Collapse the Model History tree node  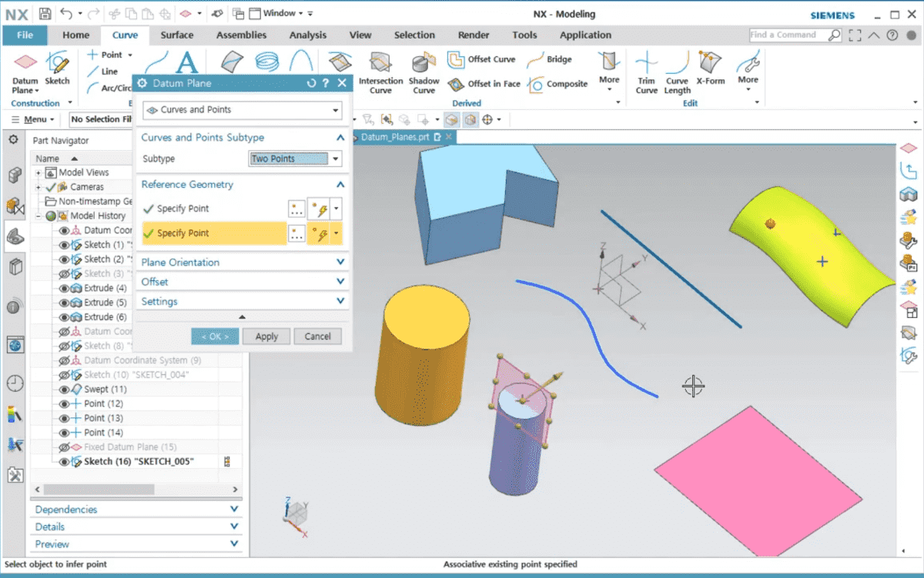coord(38,216)
